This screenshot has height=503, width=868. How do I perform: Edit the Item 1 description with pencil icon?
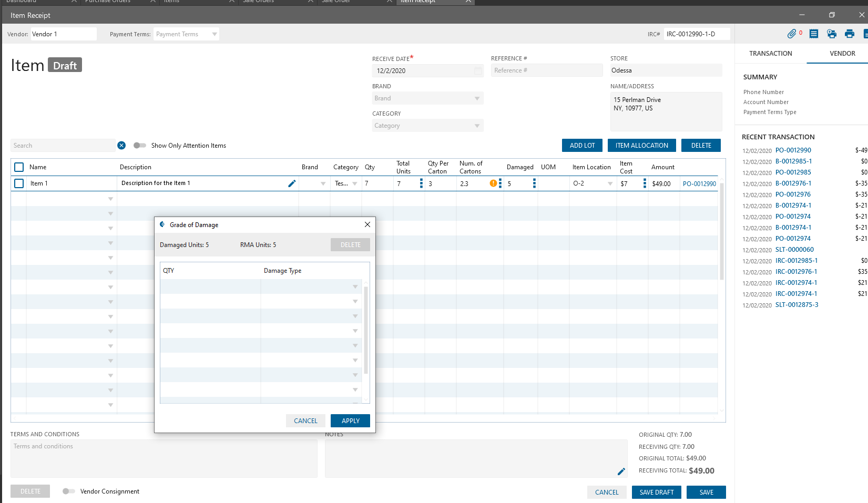(x=292, y=183)
